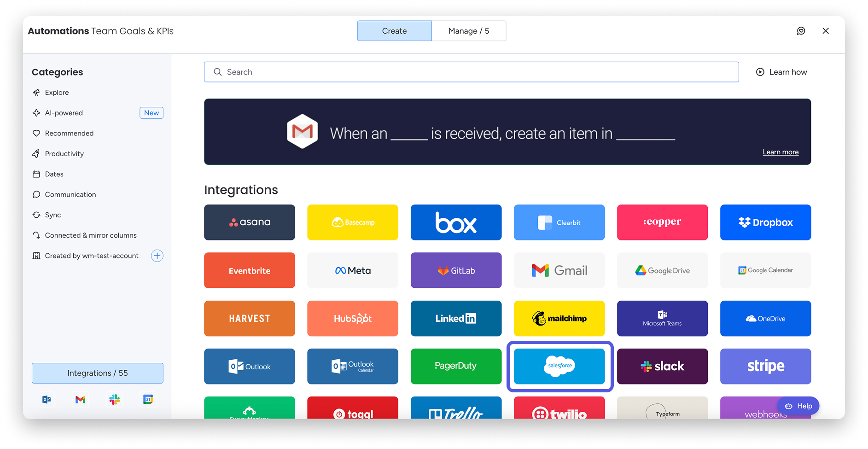Open the feedback chat icon

801,31
